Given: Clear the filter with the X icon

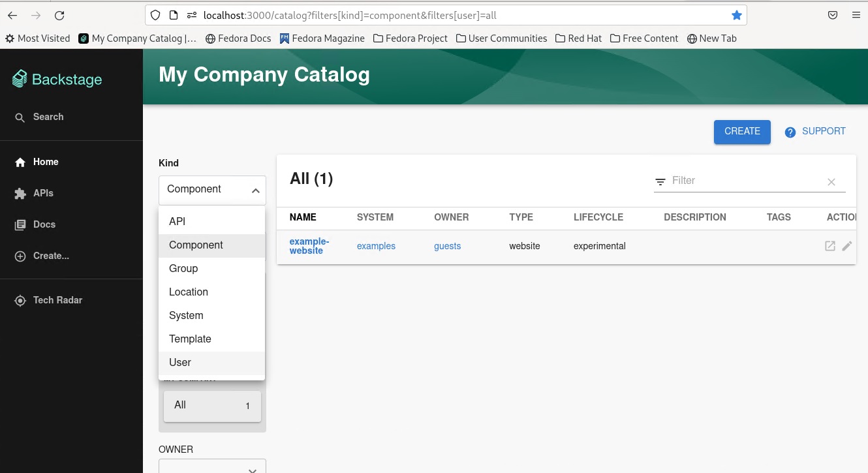Looking at the screenshot, I should (831, 182).
